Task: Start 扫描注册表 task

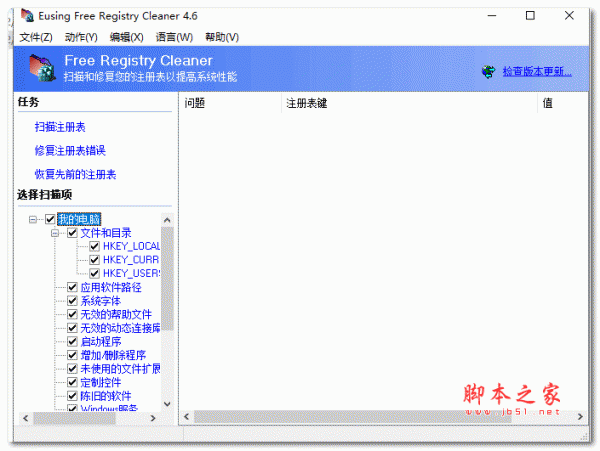Action: [x=60, y=127]
